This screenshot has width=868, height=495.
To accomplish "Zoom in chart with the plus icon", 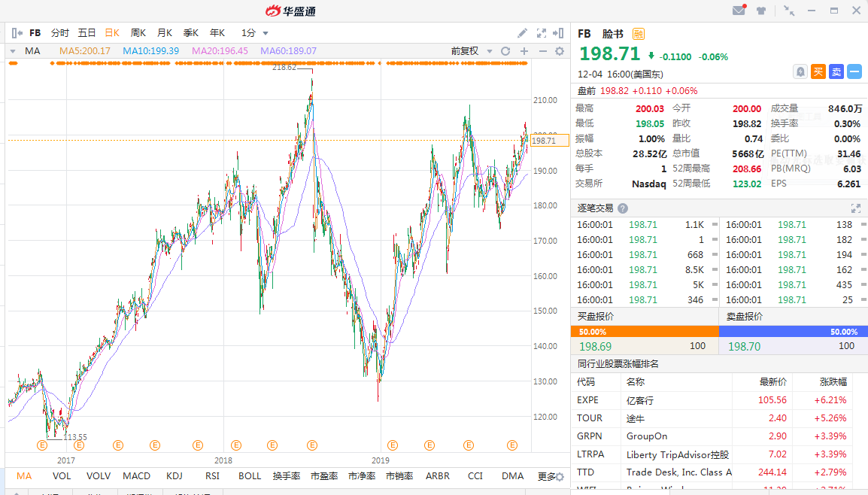I will tap(524, 51).
